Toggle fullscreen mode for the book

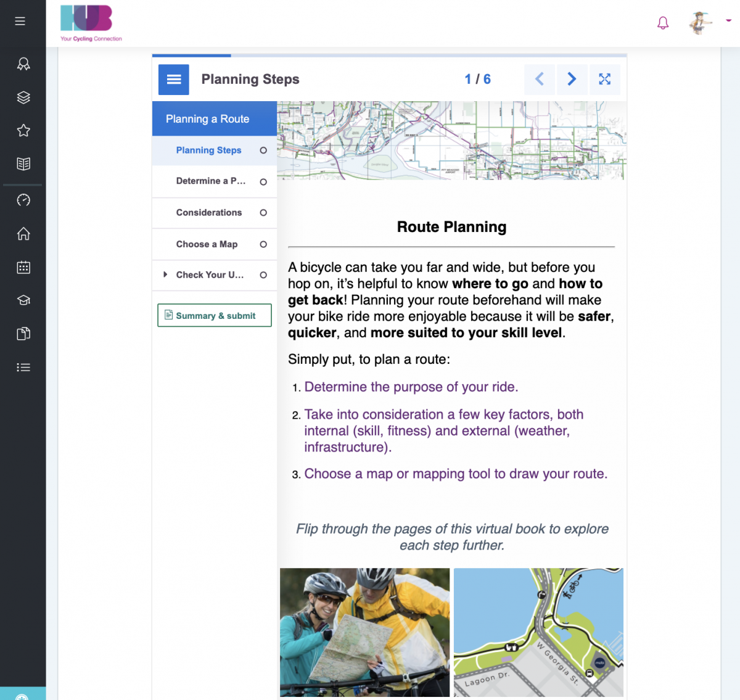coord(604,79)
